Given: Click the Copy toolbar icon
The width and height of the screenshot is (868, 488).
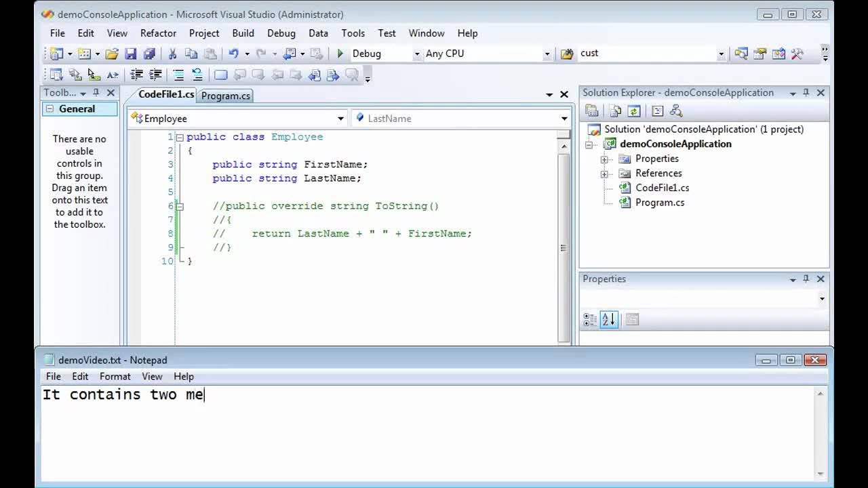Looking at the screenshot, I should (191, 54).
